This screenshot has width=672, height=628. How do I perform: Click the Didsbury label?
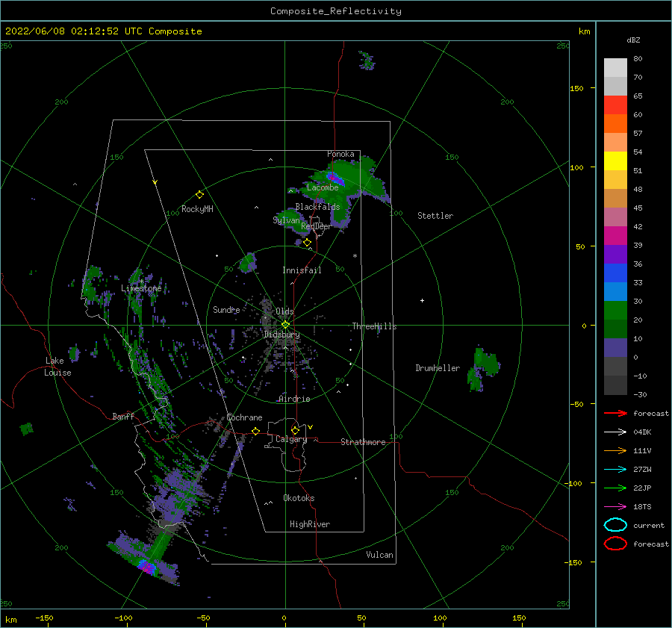tap(281, 335)
